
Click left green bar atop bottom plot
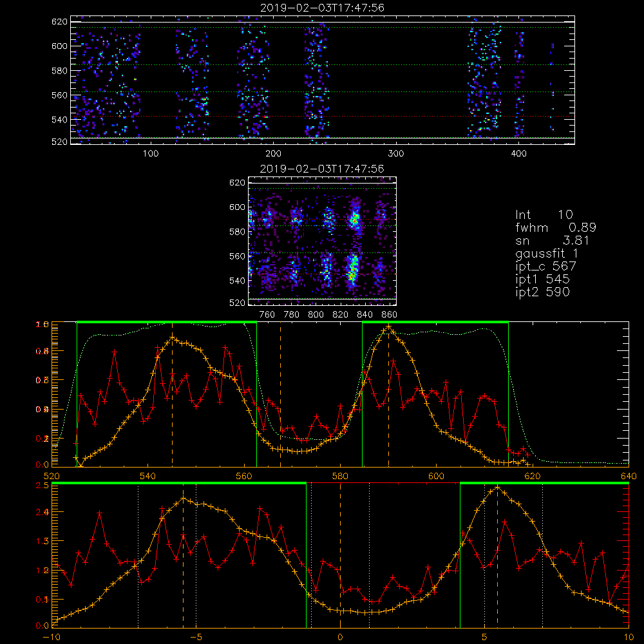(x=179, y=484)
